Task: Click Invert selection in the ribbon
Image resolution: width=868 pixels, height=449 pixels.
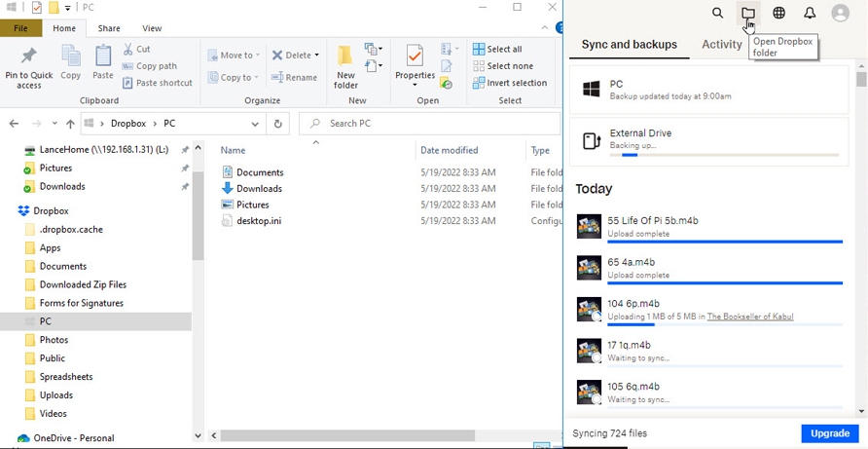Action: [510, 83]
